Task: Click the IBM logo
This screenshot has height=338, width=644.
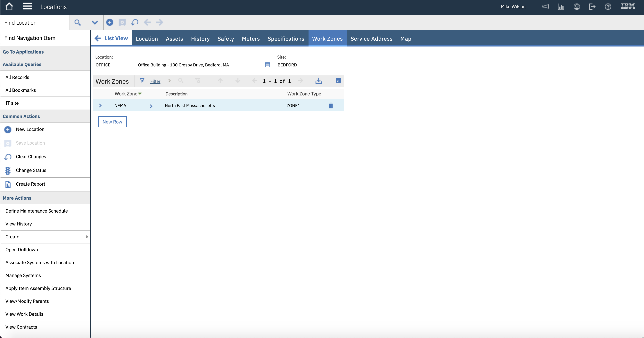Action: [628, 6]
